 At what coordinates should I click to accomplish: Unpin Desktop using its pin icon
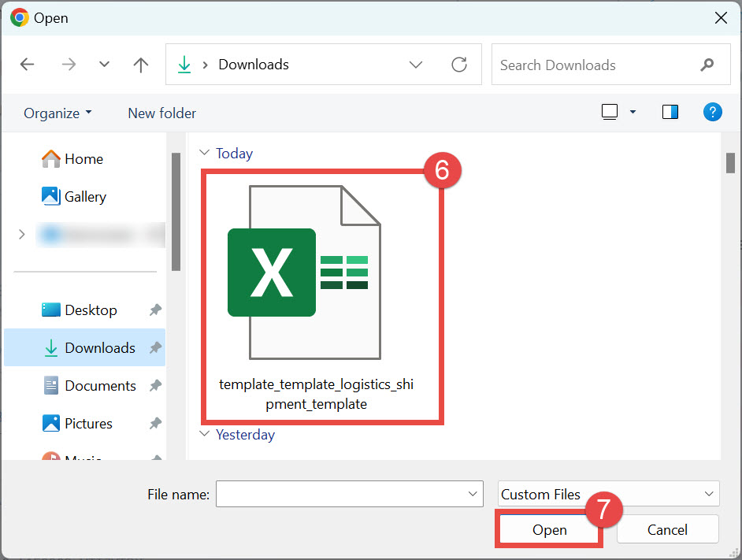click(x=155, y=310)
